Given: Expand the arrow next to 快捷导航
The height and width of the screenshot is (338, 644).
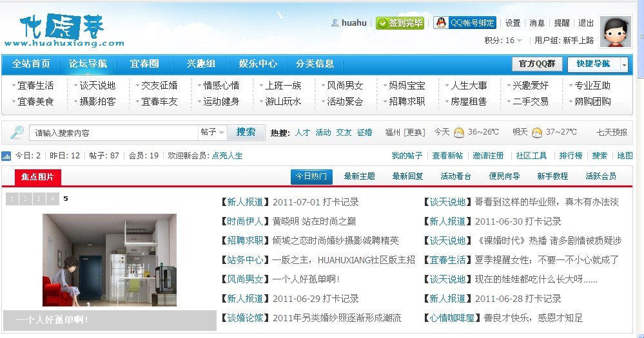Looking at the screenshot, I should tap(624, 64).
